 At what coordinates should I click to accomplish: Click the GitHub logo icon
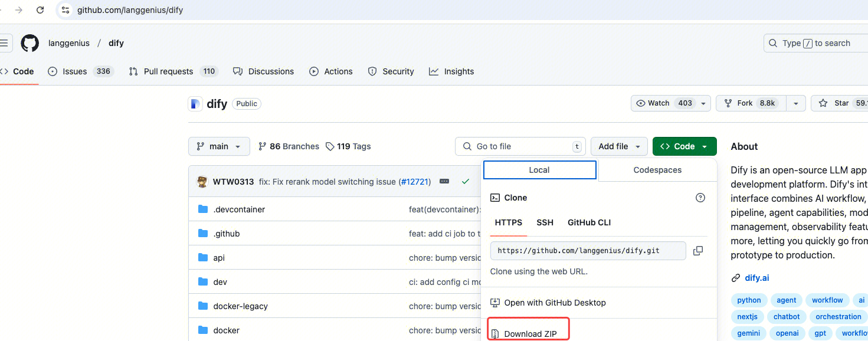pos(30,43)
